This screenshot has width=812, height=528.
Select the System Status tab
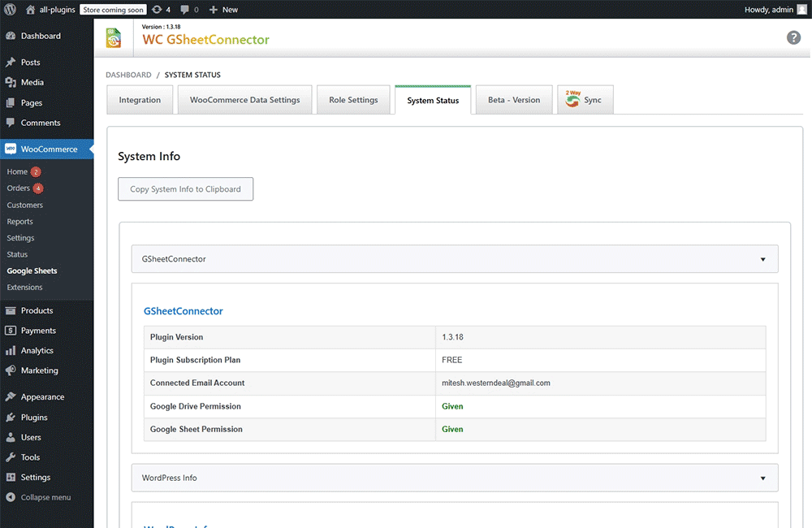click(433, 100)
